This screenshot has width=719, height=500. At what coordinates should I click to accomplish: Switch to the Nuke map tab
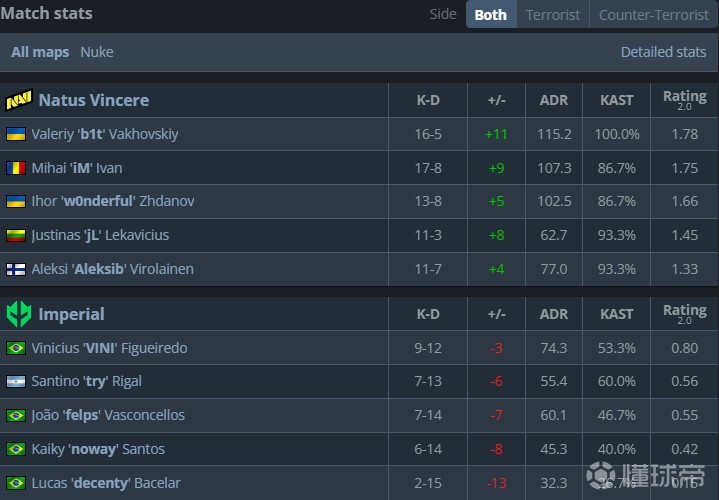(x=97, y=52)
